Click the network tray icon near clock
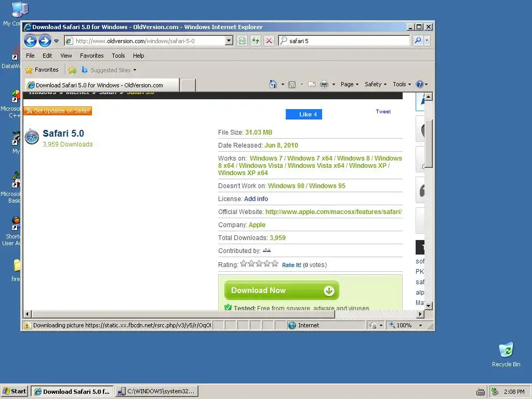This screenshot has width=532, height=399. point(495,392)
